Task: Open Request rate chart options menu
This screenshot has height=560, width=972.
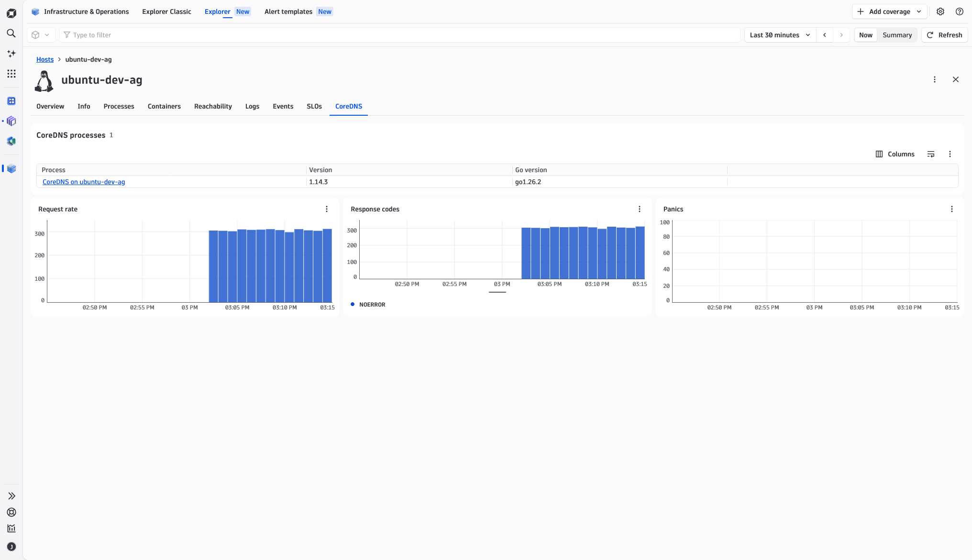Action: [327, 209]
